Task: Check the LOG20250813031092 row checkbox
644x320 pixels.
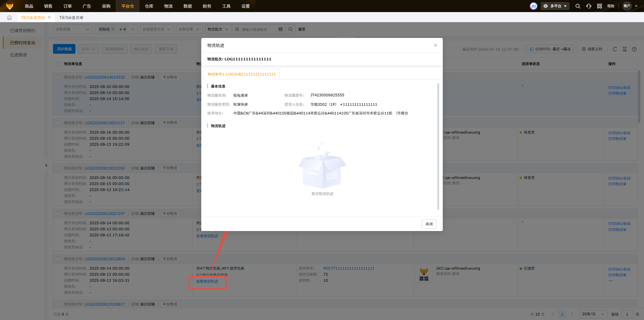Action: [x=58, y=168]
